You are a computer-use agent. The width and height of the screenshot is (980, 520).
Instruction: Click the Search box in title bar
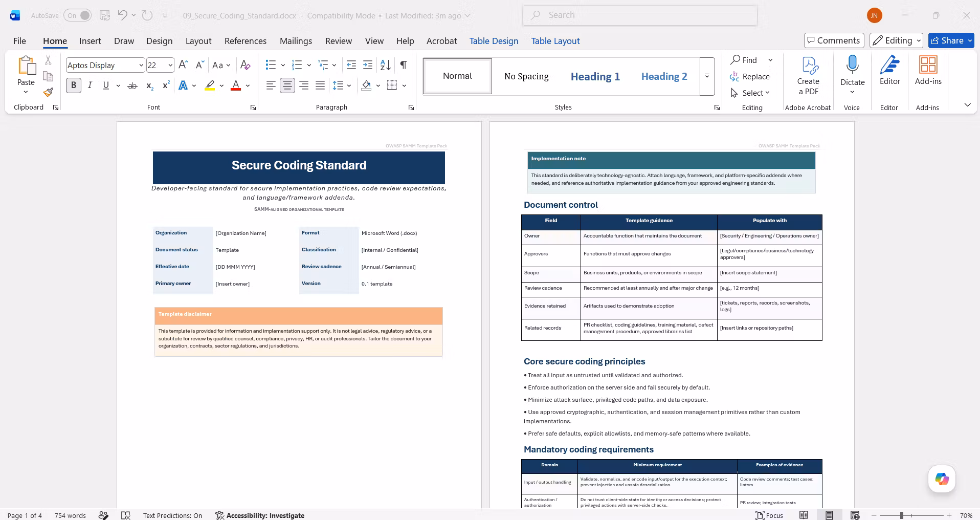pyautogui.click(x=640, y=15)
